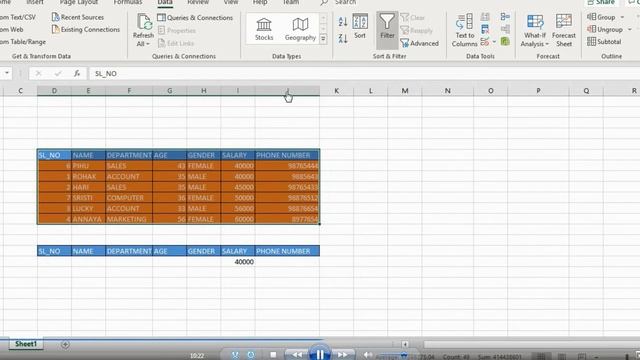Click Recent Sources
The width and height of the screenshot is (640, 360).
pos(78,17)
